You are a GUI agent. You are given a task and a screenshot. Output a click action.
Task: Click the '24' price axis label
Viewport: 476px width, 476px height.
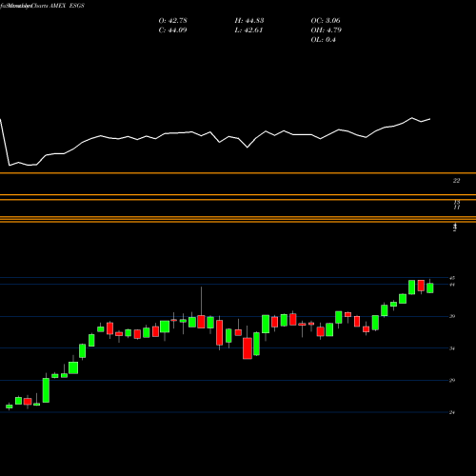[x=452, y=412]
